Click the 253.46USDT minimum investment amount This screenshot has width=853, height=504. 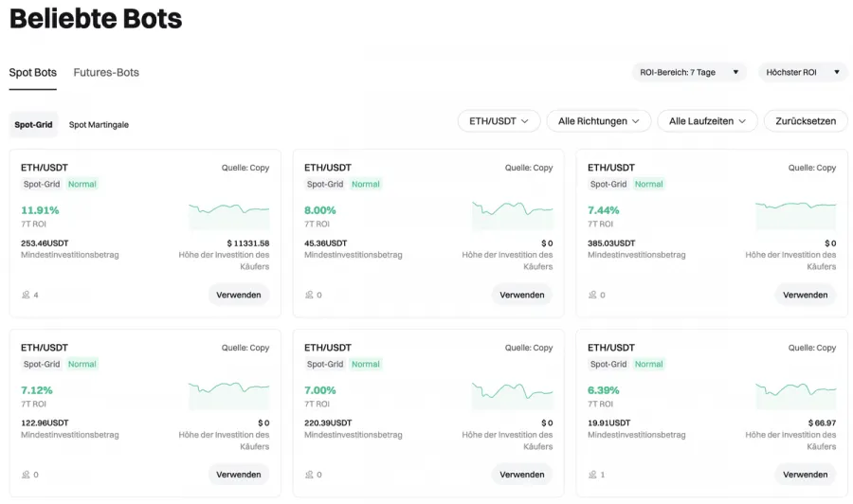[x=45, y=243]
